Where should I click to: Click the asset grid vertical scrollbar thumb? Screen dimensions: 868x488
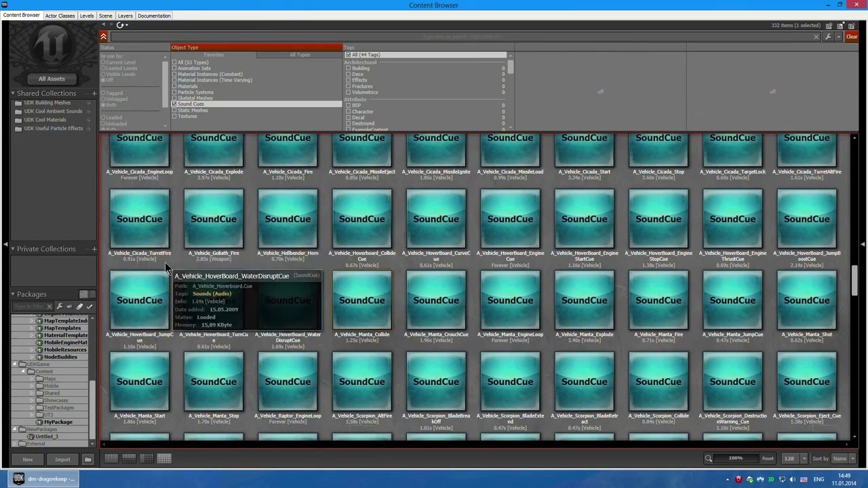854,281
